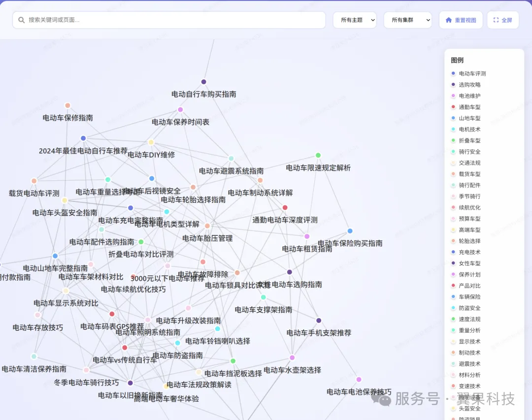Select the 电动车制动系统详解 node dot
The width and height of the screenshot is (532, 420).
260,180
